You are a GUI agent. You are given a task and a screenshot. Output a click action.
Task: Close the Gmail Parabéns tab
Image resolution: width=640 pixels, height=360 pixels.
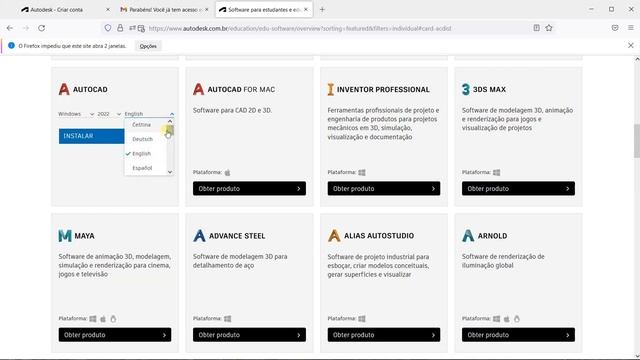tap(207, 9)
